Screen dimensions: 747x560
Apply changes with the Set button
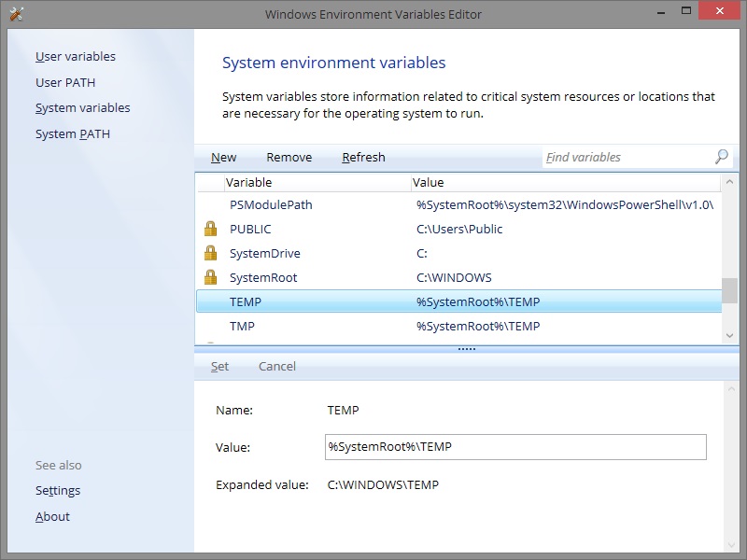click(219, 366)
